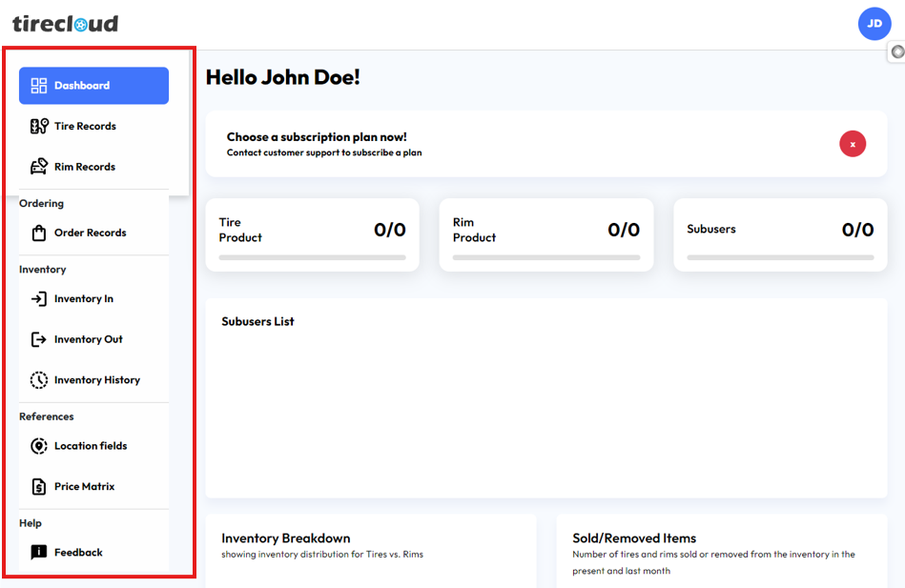Open the Feedback page link
This screenshot has height=588, width=905.
(x=78, y=552)
